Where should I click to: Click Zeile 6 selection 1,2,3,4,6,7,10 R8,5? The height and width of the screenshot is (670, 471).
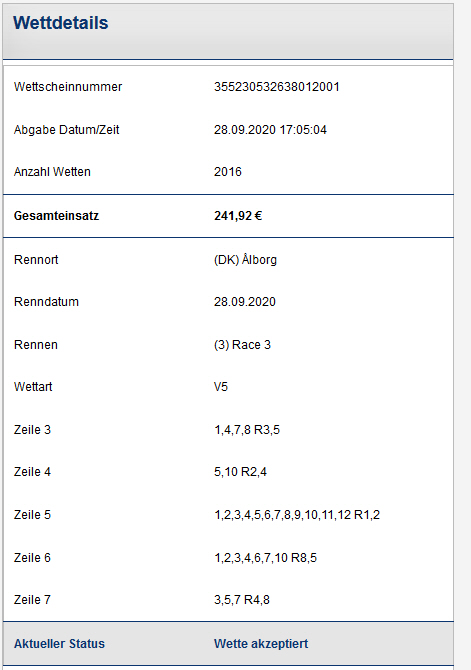click(265, 558)
